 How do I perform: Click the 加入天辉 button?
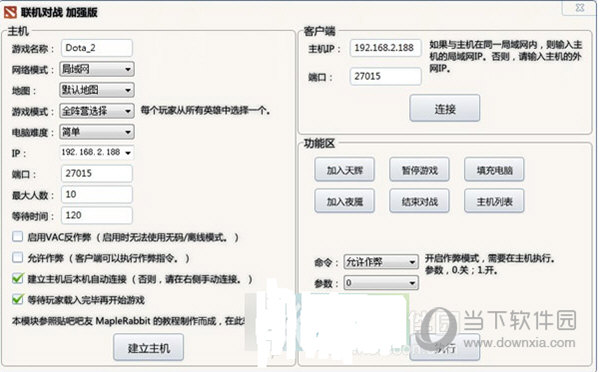click(344, 170)
